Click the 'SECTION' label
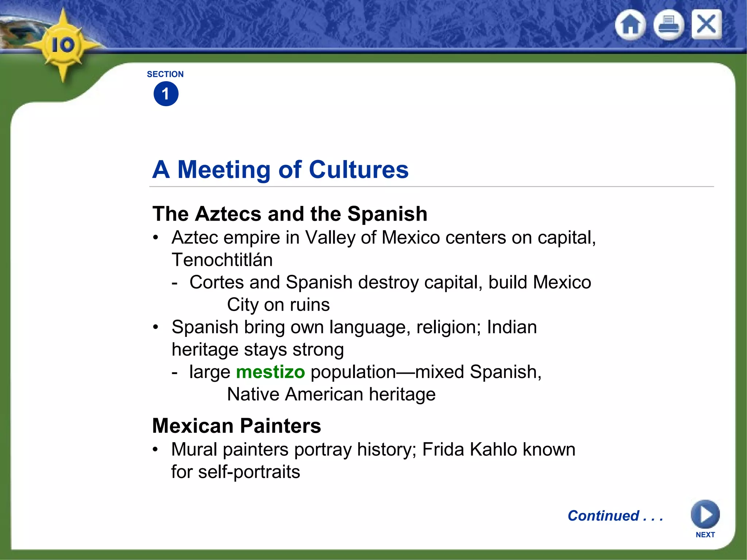747x560 pixels. (x=165, y=74)
